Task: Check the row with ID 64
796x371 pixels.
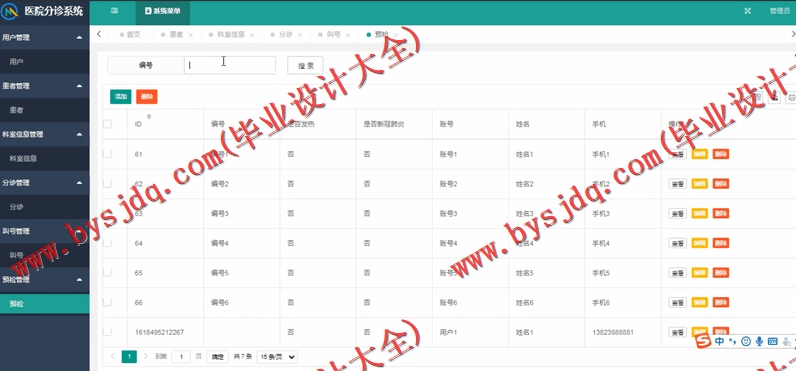Action: [x=107, y=243]
